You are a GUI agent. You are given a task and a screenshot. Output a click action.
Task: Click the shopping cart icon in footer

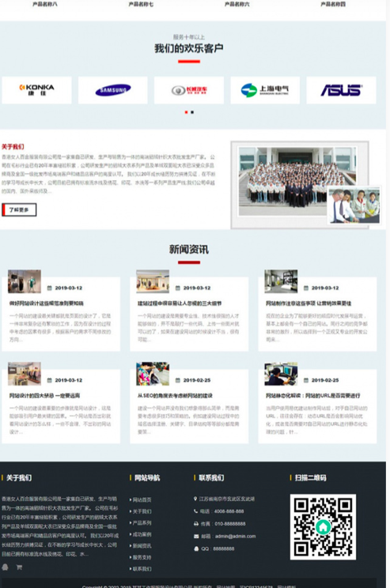19,567
